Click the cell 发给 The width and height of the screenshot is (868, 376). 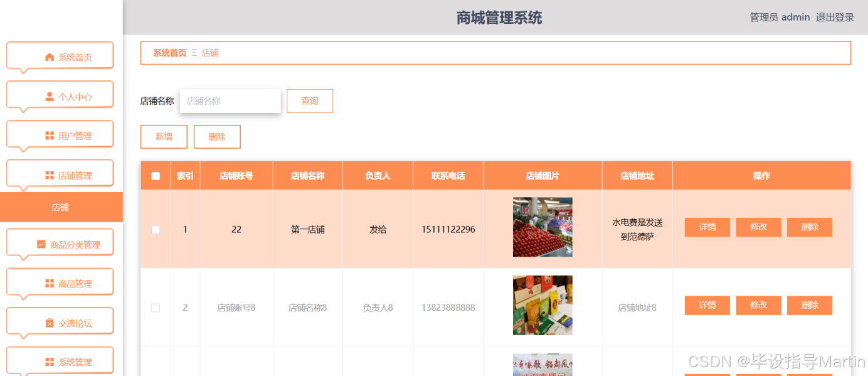coord(378,230)
